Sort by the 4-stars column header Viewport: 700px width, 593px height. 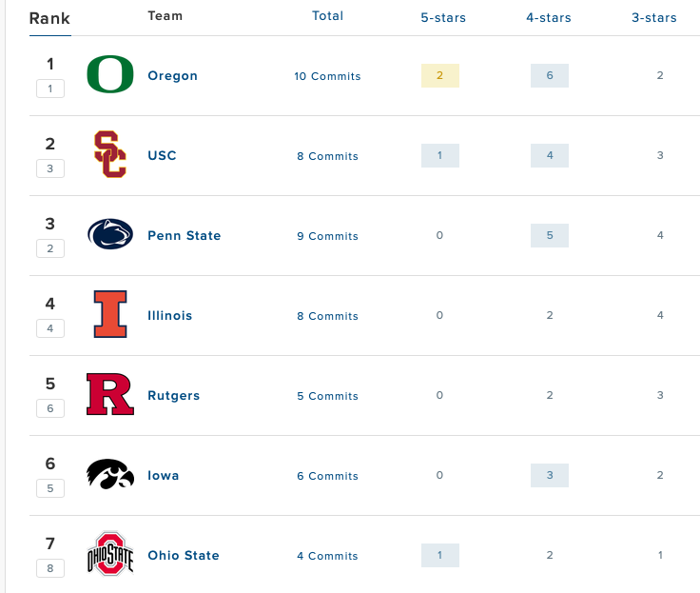coord(548,18)
